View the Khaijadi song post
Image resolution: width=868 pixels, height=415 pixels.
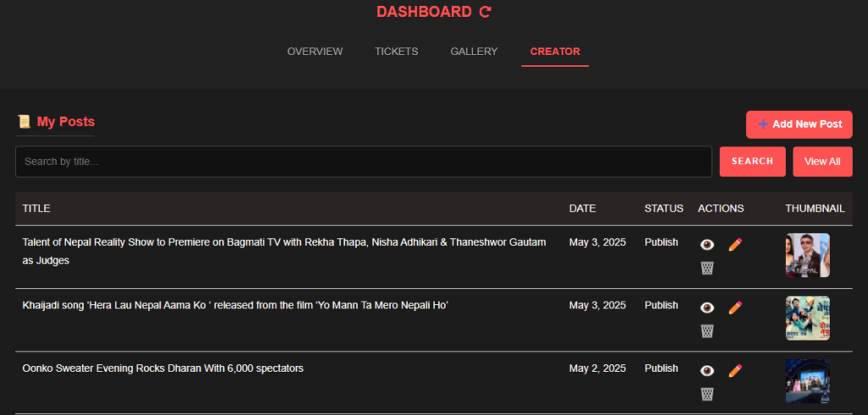tap(707, 307)
